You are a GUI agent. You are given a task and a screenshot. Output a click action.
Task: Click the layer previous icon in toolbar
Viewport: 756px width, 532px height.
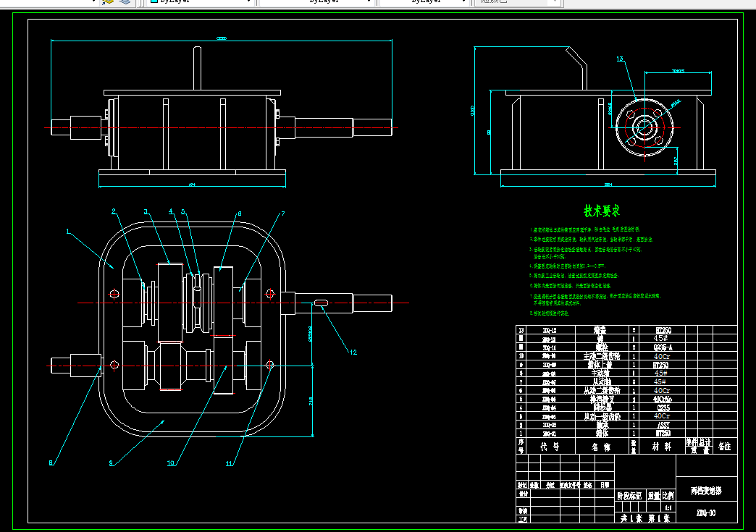pos(107,1)
